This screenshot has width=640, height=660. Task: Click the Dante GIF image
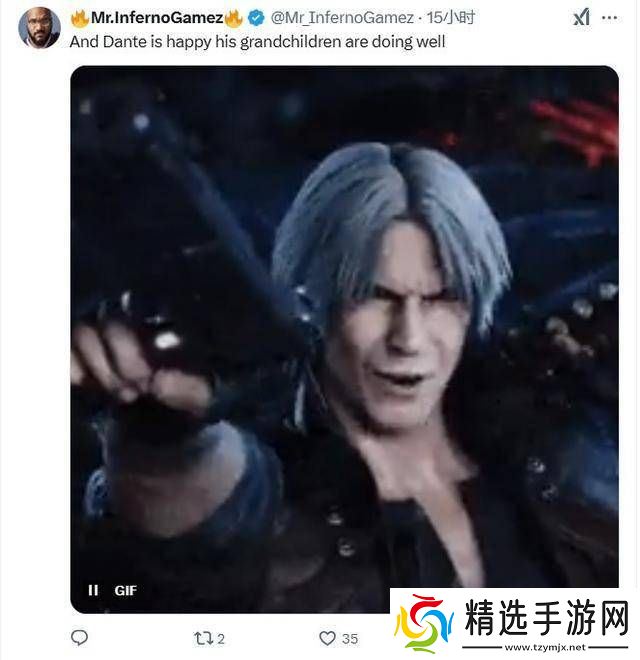[344, 339]
